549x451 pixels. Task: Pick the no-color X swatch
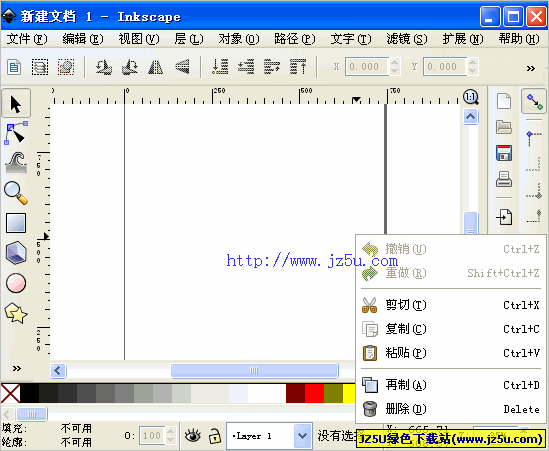point(11,393)
